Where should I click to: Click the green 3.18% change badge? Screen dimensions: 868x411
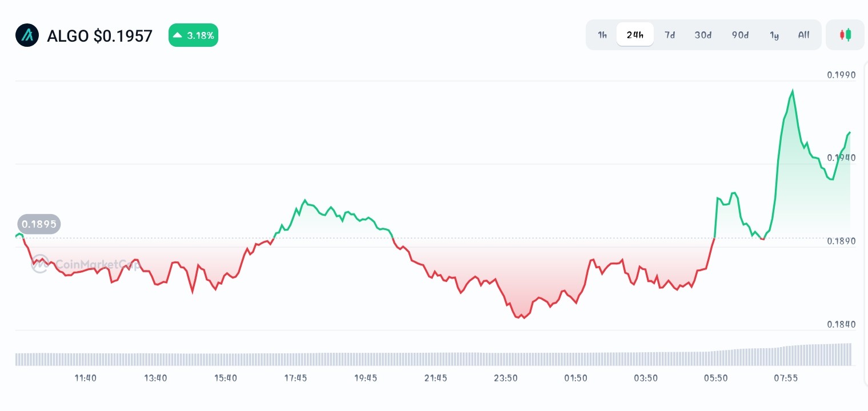click(x=193, y=35)
